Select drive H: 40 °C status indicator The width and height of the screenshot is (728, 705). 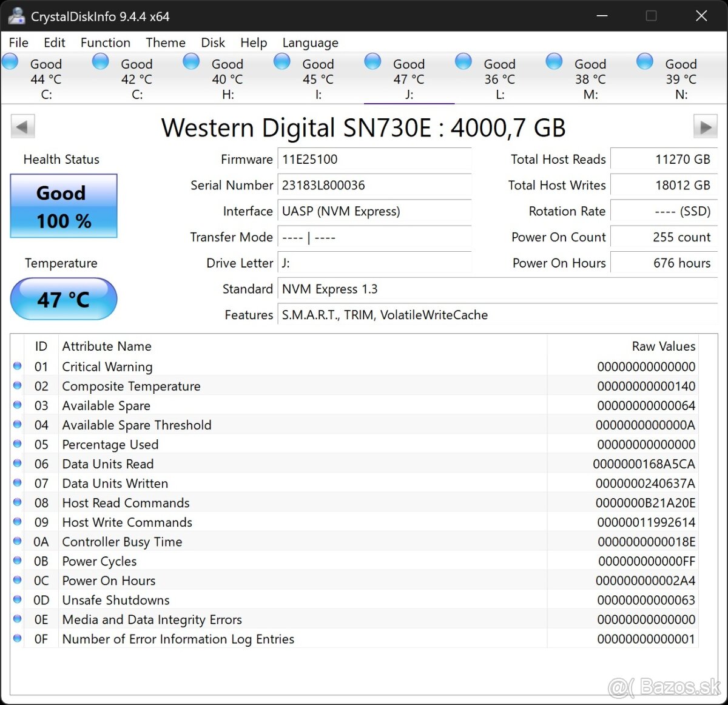tap(191, 61)
